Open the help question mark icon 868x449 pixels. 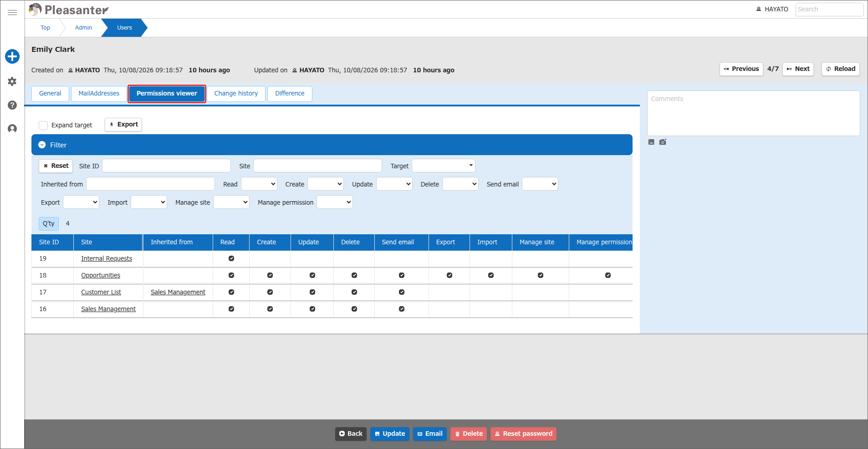[12, 105]
